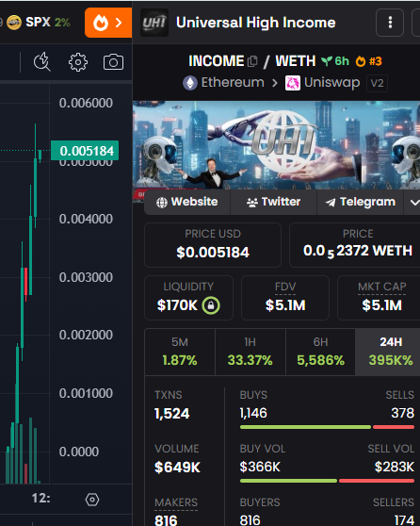The height and width of the screenshot is (526, 420).
Task: Select the 6H timeframe tab
Action: (x=320, y=352)
